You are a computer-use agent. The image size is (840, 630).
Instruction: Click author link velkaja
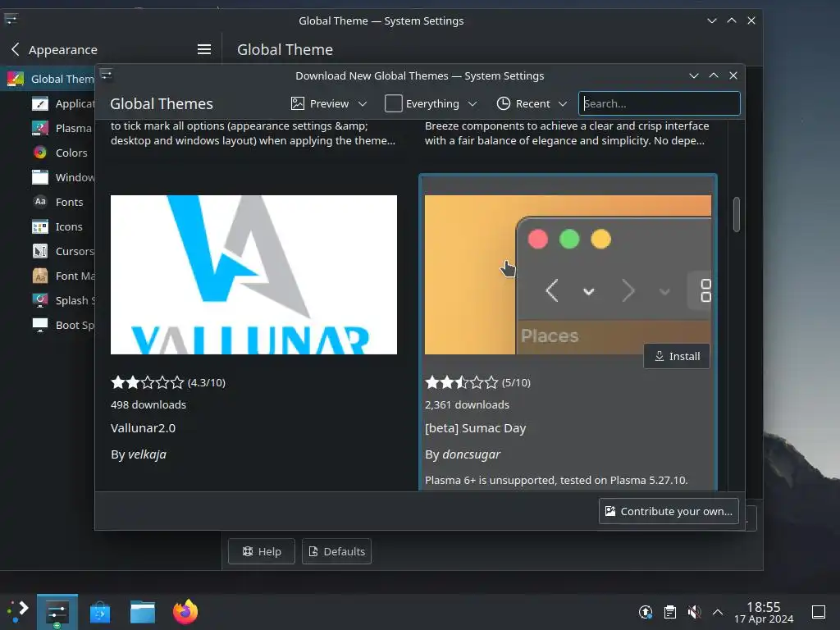(x=148, y=454)
